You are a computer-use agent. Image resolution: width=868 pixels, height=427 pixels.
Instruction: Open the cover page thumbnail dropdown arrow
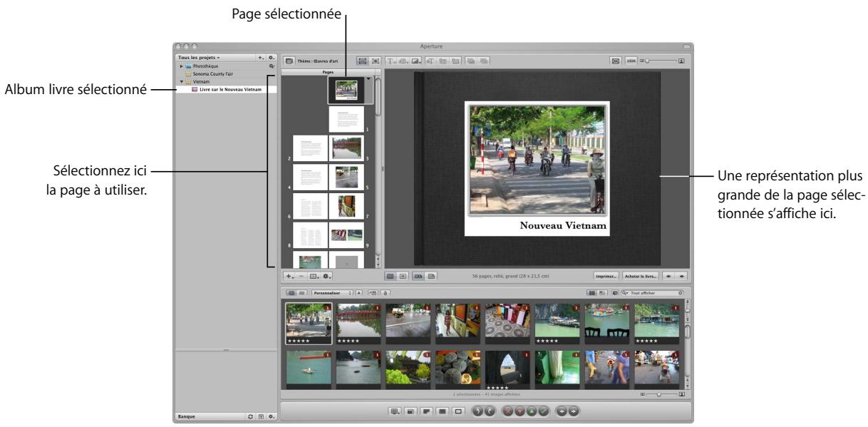click(368, 79)
